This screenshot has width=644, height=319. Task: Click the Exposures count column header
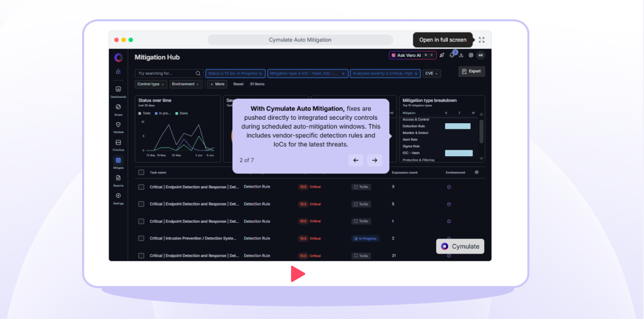pos(404,172)
